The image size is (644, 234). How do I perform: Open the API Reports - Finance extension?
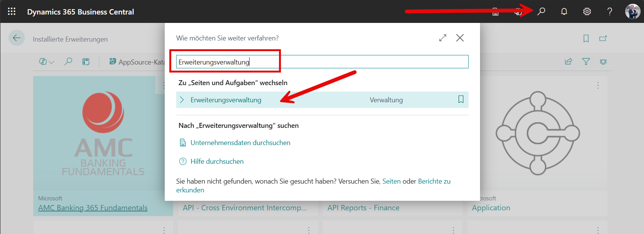[363, 208]
